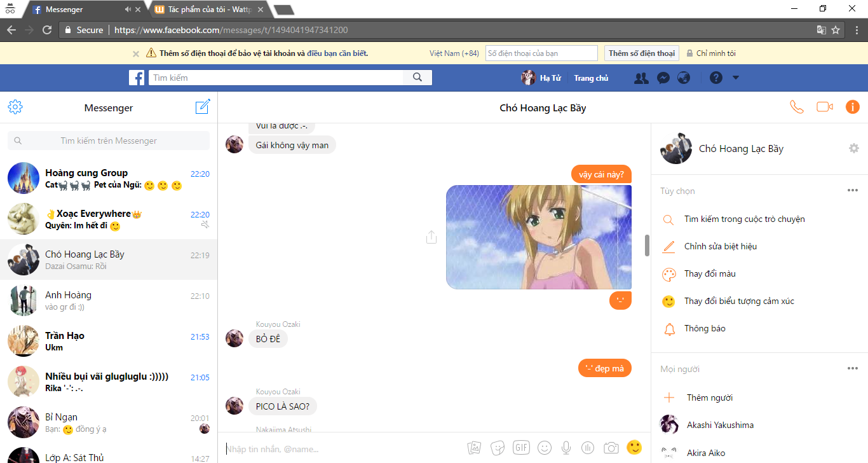
Task: Start a video call in this chat
Action: pos(824,107)
